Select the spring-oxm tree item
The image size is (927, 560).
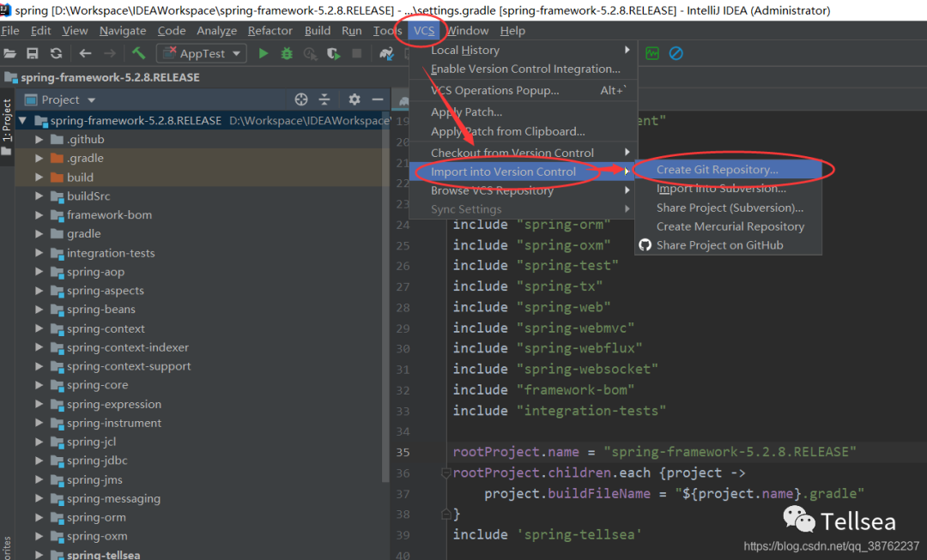click(x=97, y=536)
